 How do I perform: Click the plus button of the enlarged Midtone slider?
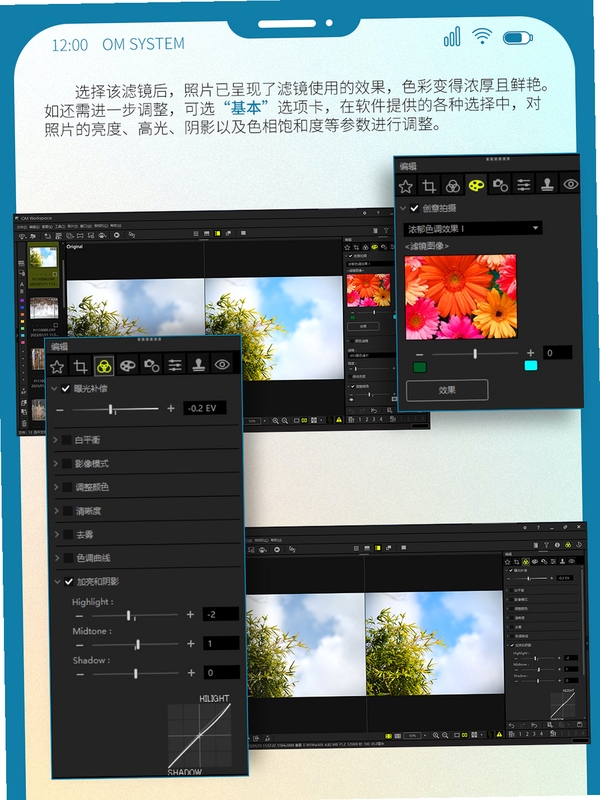191,644
